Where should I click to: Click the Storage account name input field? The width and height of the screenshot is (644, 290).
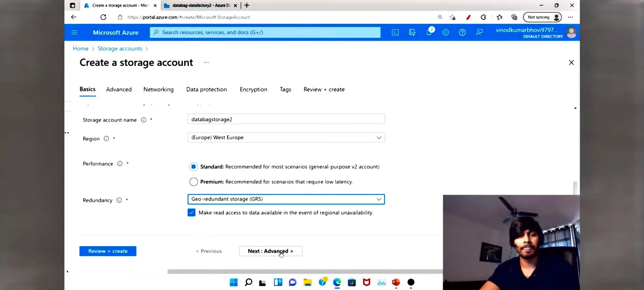coord(286,119)
